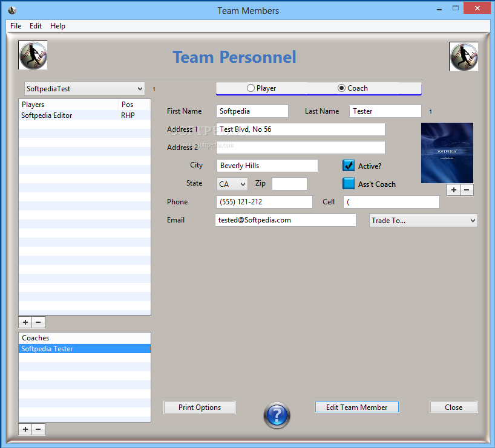
Task: Click the City field with Beverly Hills
Action: tap(267, 166)
